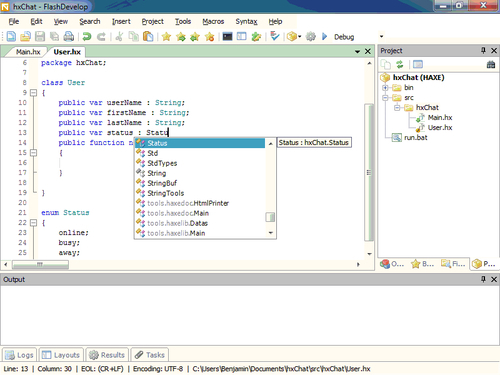This screenshot has height=375, width=500.
Task: Click the green check syntax icon
Action: click(274, 36)
